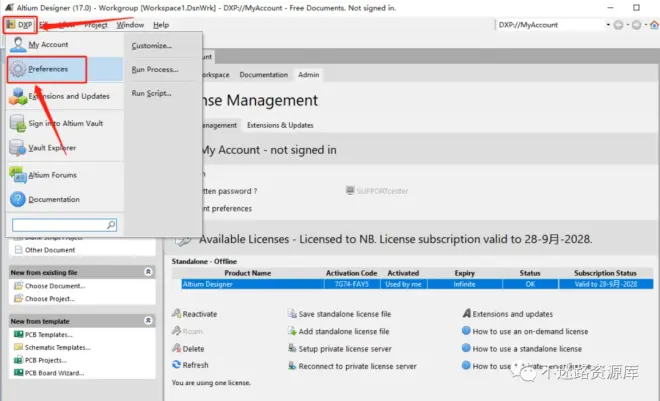Click Add standalone license file link
Screen dimensions: 660x401
click(x=344, y=332)
